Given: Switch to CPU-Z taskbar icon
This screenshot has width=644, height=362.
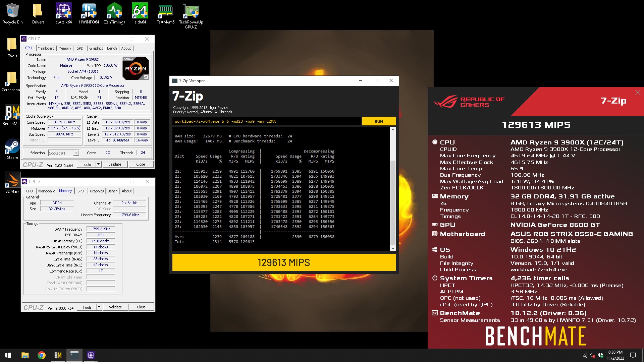Looking at the screenshot, I should 91,355.
